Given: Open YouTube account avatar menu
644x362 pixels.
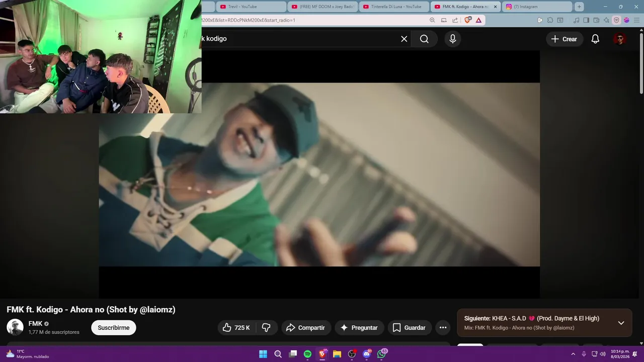Looking at the screenshot, I should [620, 39].
